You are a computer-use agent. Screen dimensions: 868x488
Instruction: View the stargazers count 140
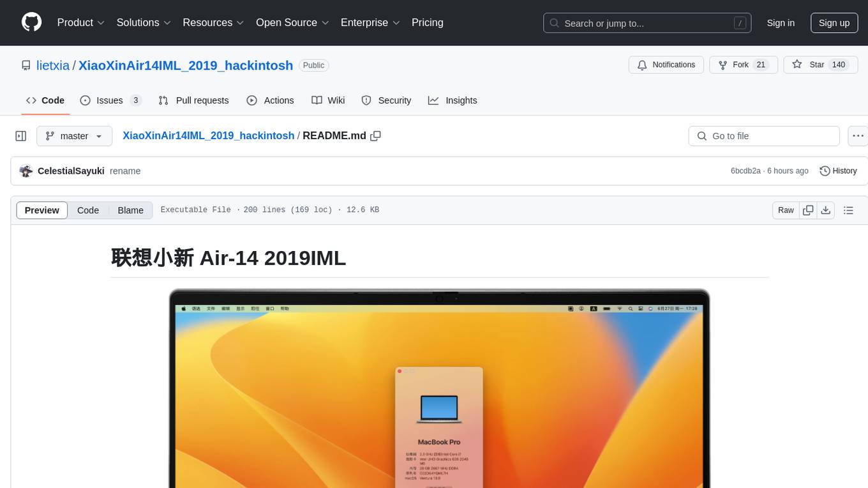pyautogui.click(x=839, y=65)
